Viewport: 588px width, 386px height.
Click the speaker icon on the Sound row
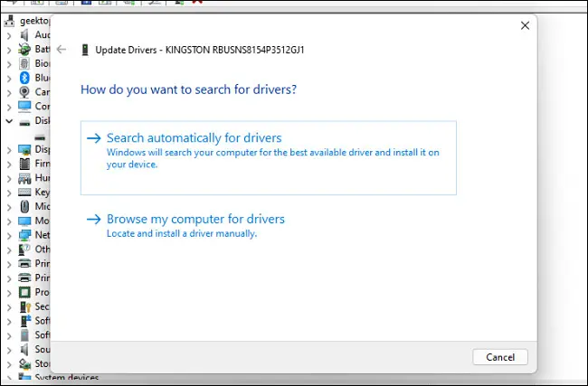click(24, 350)
